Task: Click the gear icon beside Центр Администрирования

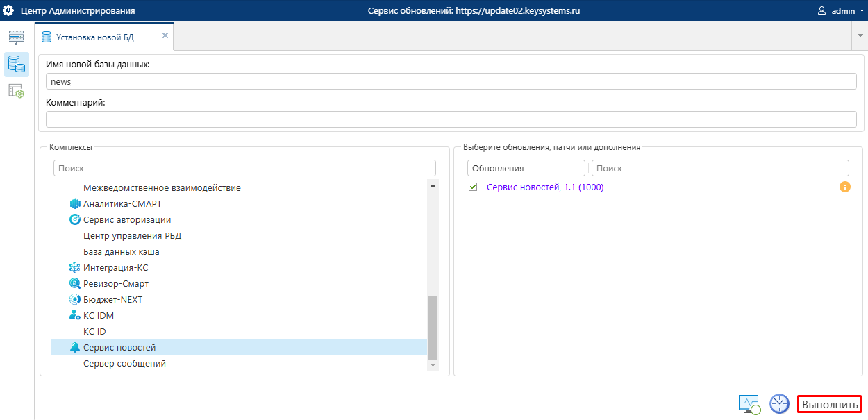Action: (10, 10)
